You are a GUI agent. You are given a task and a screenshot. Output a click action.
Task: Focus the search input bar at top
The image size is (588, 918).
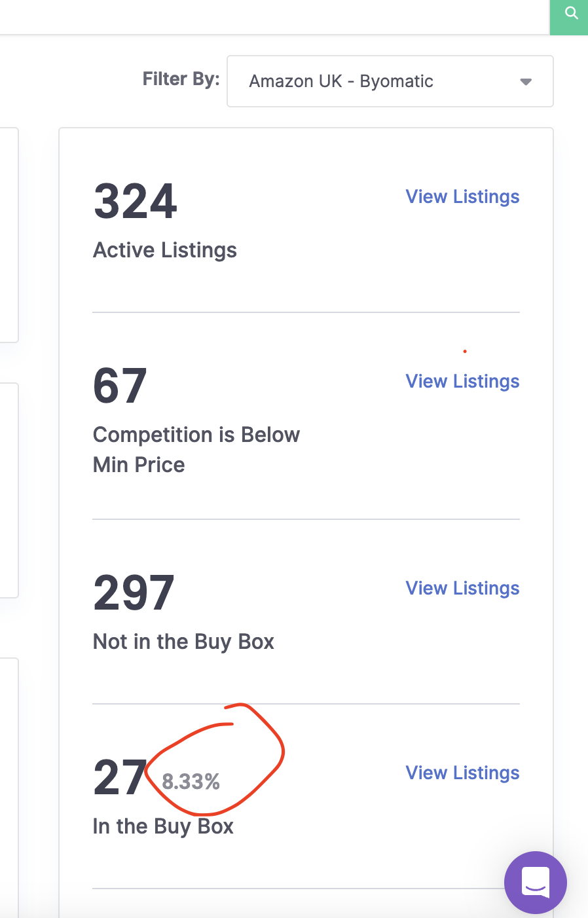click(274, 17)
